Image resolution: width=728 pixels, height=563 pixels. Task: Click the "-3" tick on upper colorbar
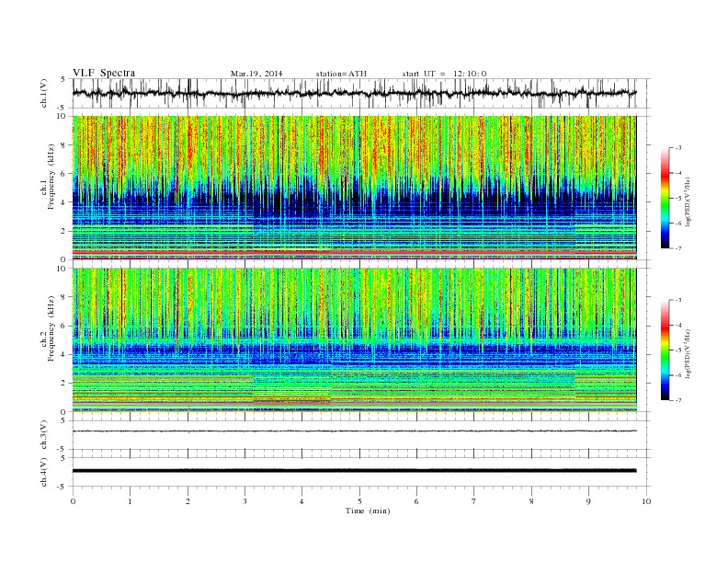tap(678, 148)
